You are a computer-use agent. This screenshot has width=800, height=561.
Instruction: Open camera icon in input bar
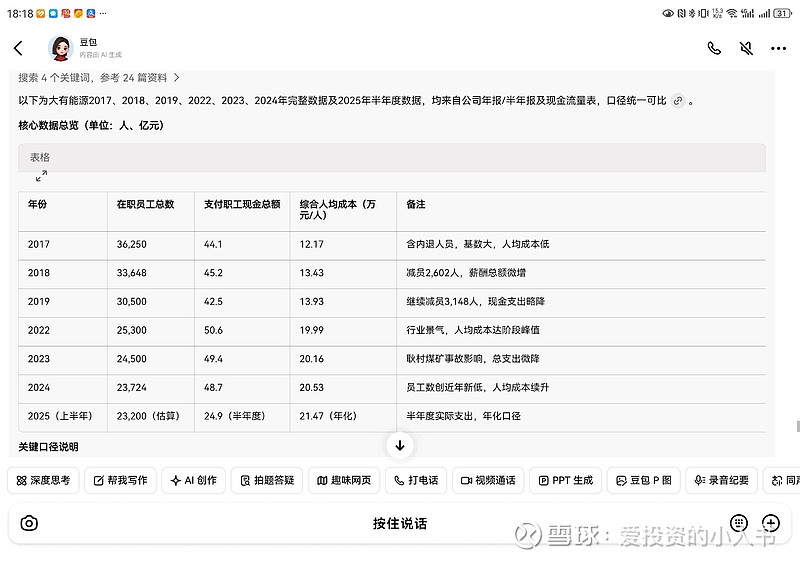point(30,523)
